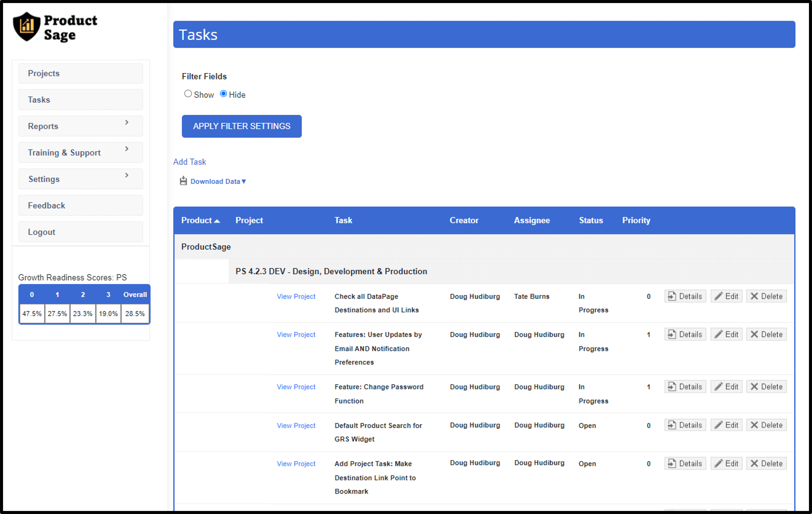The width and height of the screenshot is (812, 514).
Task: Click the Download Data save icon
Action: pos(184,181)
